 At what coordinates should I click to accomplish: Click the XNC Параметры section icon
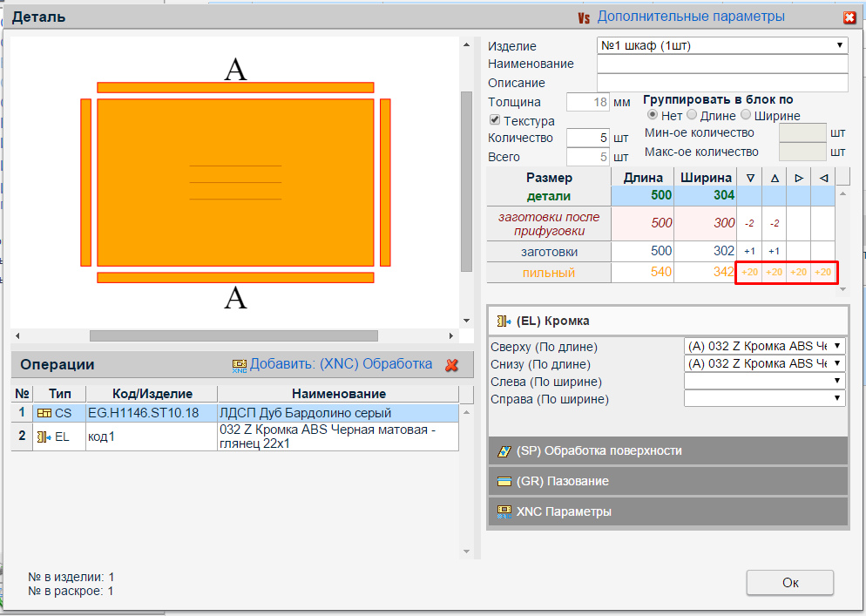pos(504,511)
